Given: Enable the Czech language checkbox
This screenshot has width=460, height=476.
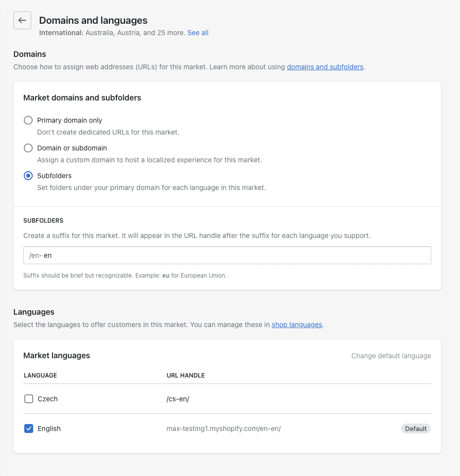Looking at the screenshot, I should pyautogui.click(x=29, y=399).
